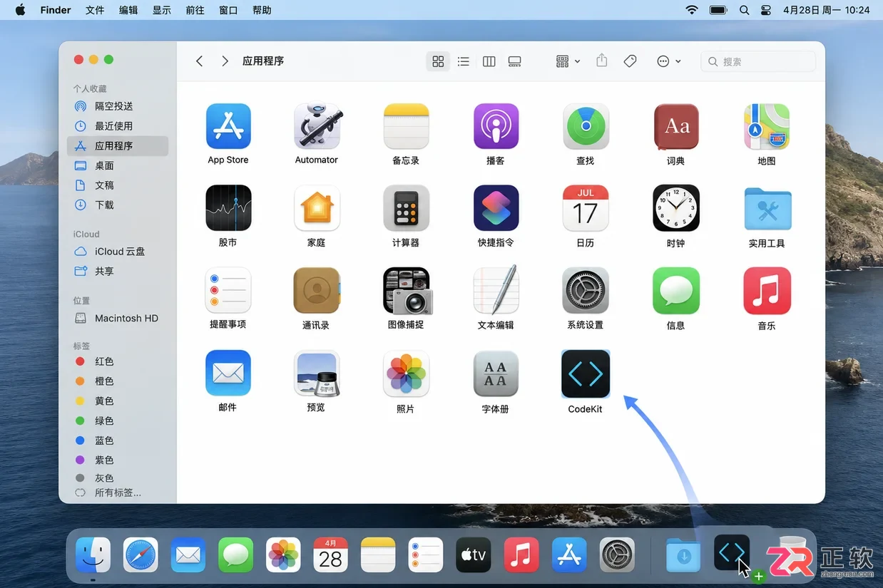
Task: Select the 提醒事项 Reminders app icon in Finder
Action: coord(228,290)
